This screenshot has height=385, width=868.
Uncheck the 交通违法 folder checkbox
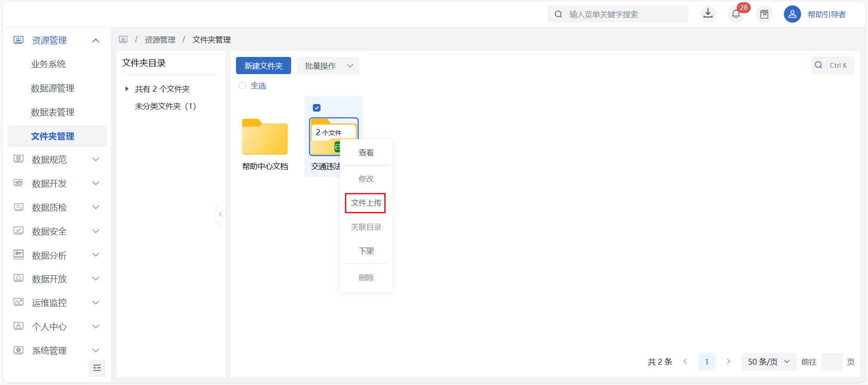click(317, 108)
